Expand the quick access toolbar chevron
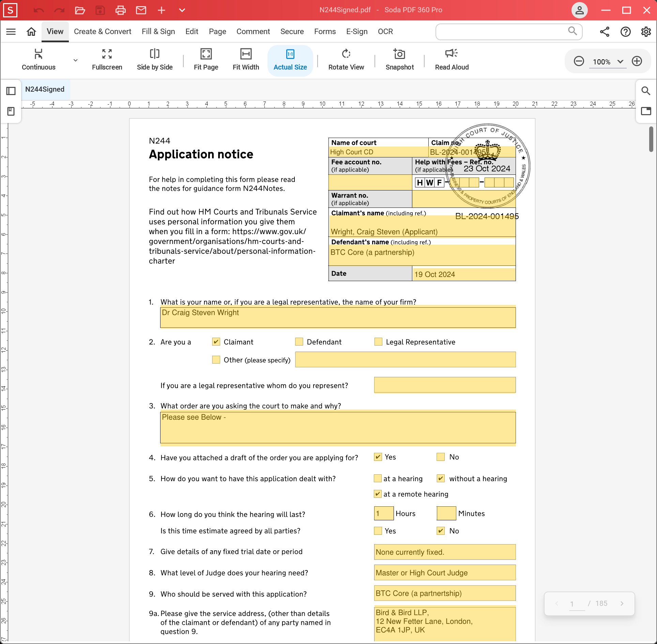This screenshot has height=644, width=657. click(182, 10)
